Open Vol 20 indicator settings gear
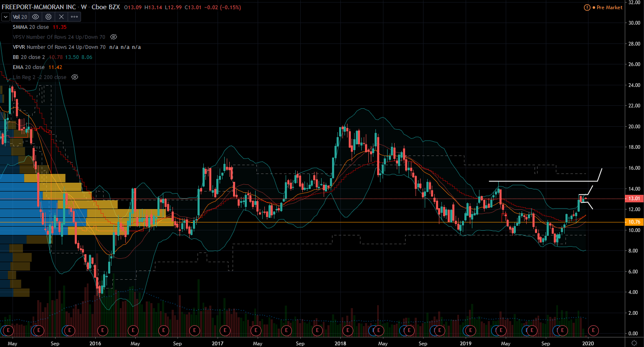Viewport: 644px width, 347px height. click(x=48, y=17)
